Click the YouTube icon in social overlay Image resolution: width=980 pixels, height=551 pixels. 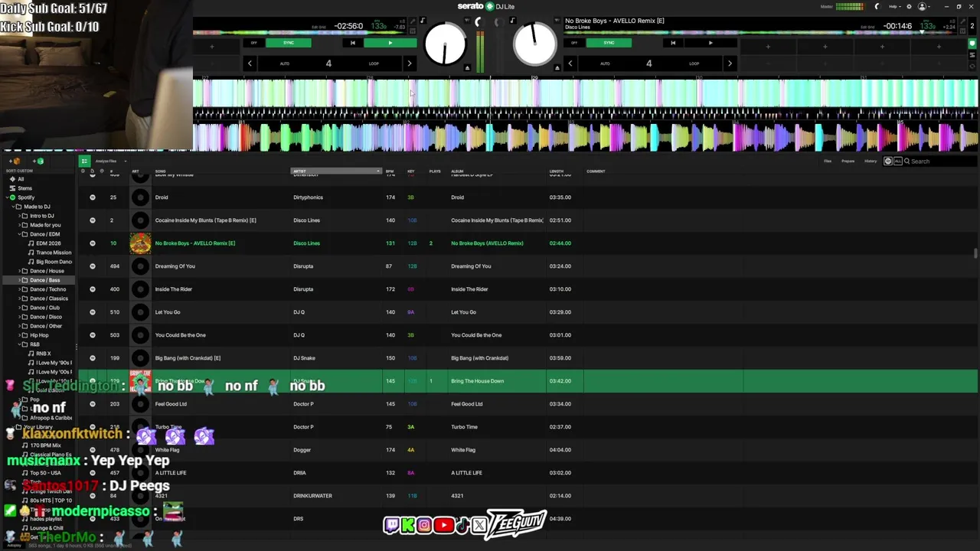pyautogui.click(x=443, y=525)
